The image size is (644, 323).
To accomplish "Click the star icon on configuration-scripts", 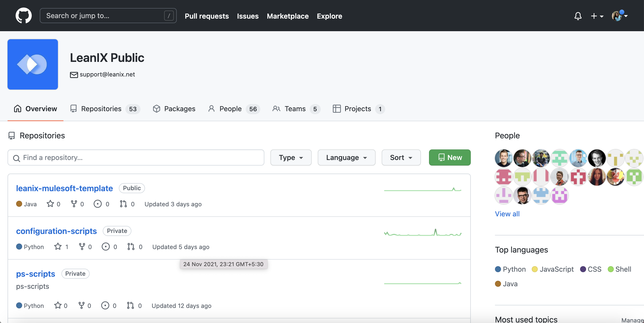I will (x=58, y=247).
